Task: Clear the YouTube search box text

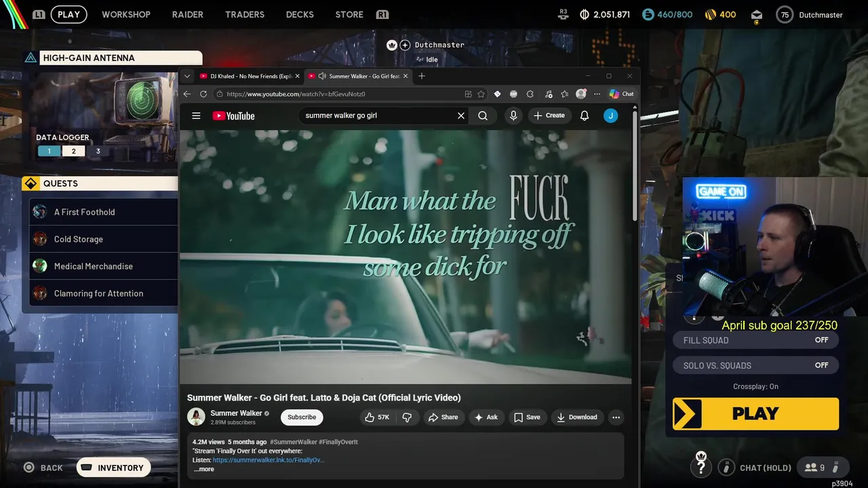Action: 461,116
